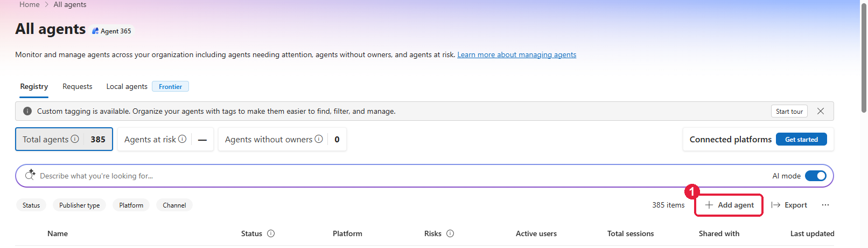The width and height of the screenshot is (868, 248).
Task: Open the Channel filter
Action: [x=174, y=205]
